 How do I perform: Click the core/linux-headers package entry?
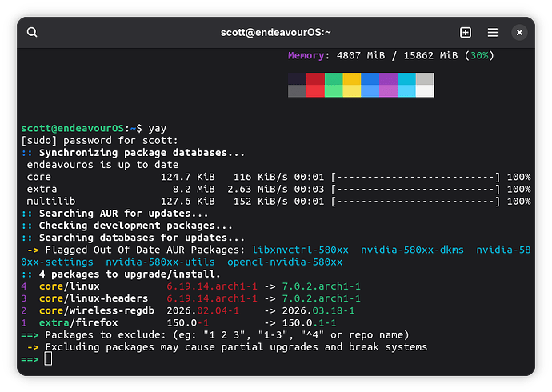[x=94, y=298]
